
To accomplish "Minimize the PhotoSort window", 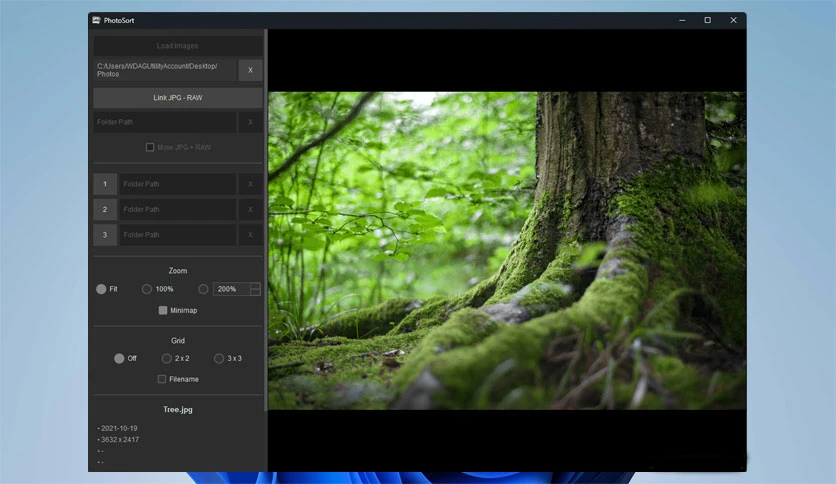I will pos(682,20).
